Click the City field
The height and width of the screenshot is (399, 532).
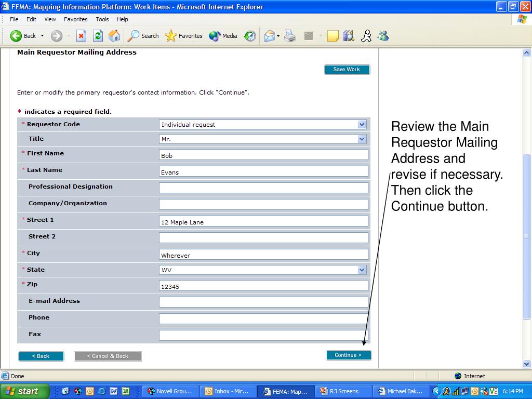point(263,255)
